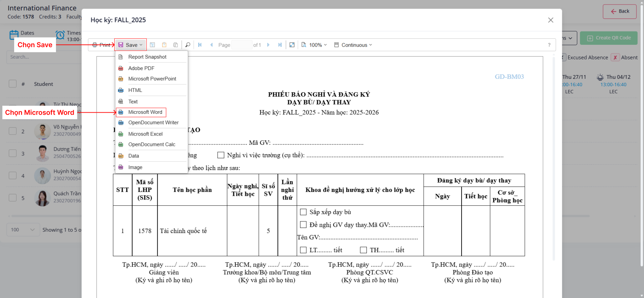Viewport: 644px width, 298px height.
Task: Click the 13:00-16:40 link under Thu 04/12
Action: pos(613,85)
